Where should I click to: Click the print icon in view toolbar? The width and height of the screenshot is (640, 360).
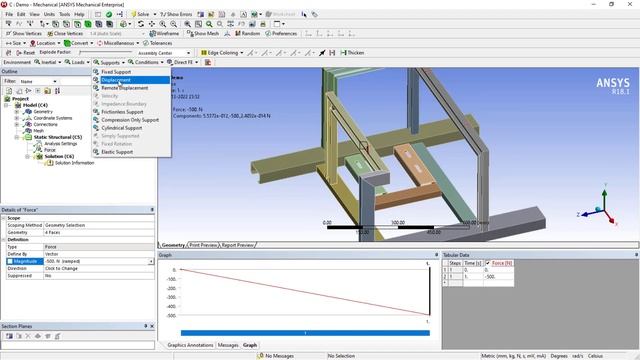263,24
